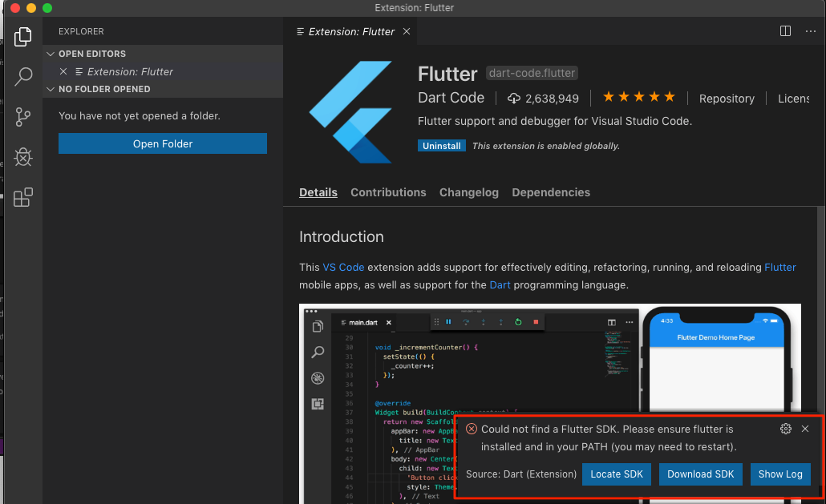The height and width of the screenshot is (504, 826).
Task: Click the Locate SDK button
Action: pyautogui.click(x=617, y=474)
